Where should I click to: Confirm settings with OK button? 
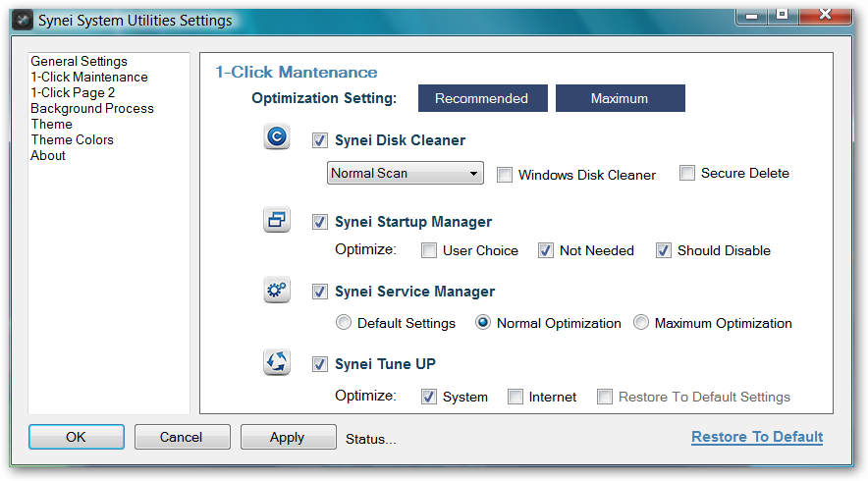[x=77, y=437]
